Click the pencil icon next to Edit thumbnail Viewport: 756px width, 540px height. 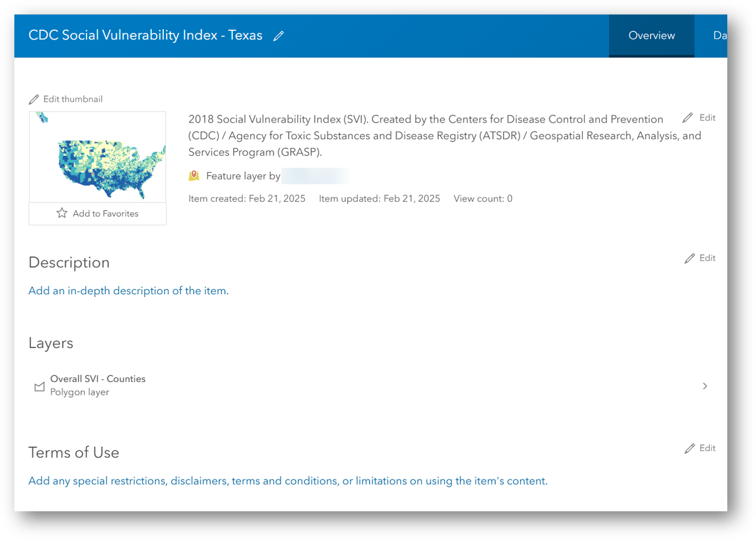pyautogui.click(x=34, y=99)
